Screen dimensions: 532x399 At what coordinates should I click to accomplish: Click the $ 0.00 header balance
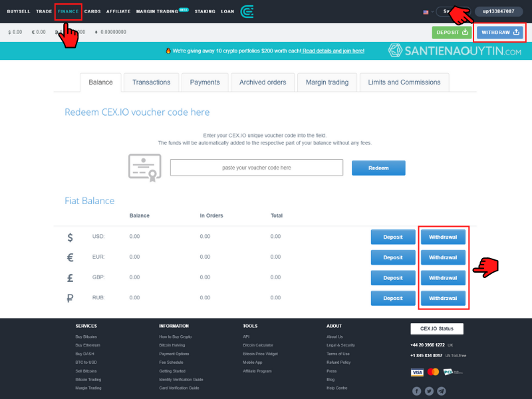point(15,32)
